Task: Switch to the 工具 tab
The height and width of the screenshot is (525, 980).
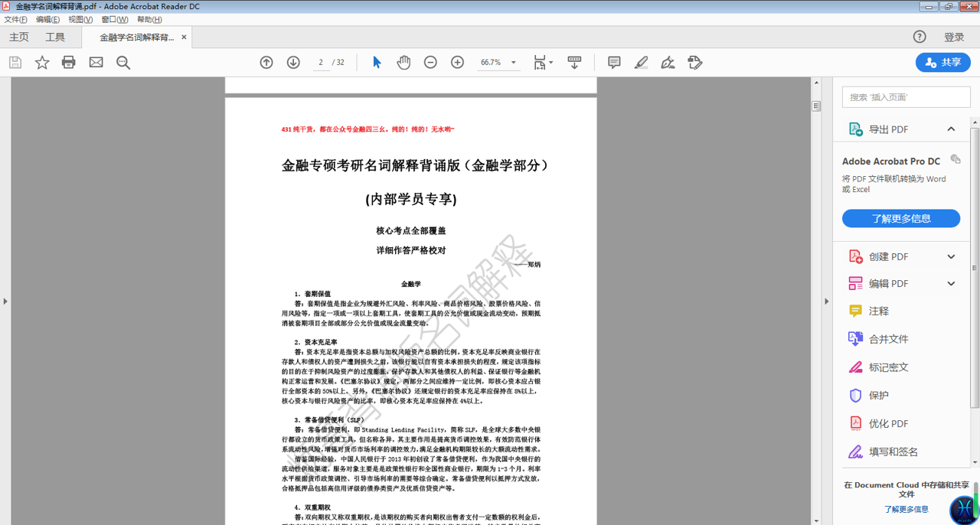Action: 55,37
